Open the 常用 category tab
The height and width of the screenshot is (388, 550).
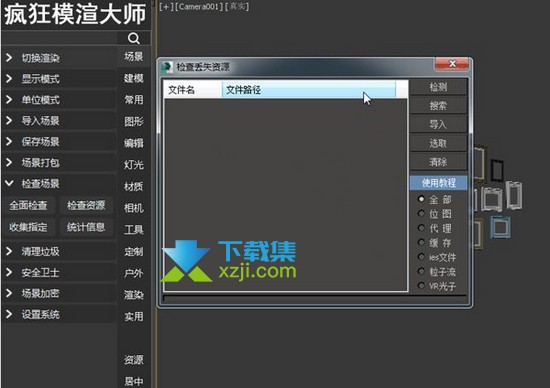tap(134, 100)
